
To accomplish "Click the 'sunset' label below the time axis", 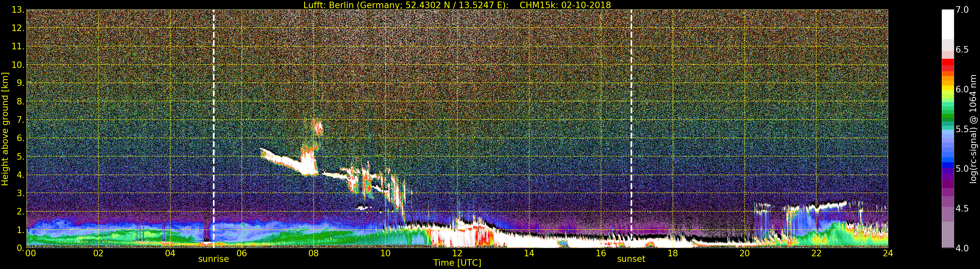I will coord(631,259).
